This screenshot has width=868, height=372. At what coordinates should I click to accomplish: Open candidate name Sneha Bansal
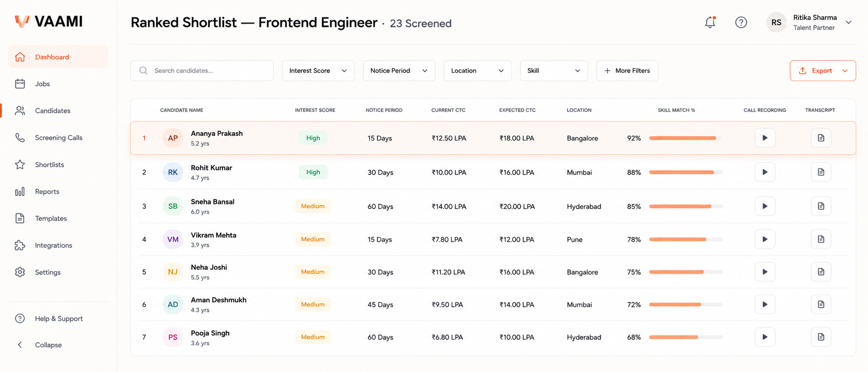click(x=212, y=202)
